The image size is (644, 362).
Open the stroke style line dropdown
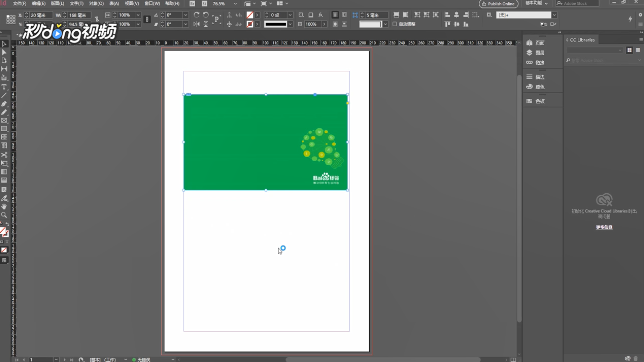(x=290, y=24)
